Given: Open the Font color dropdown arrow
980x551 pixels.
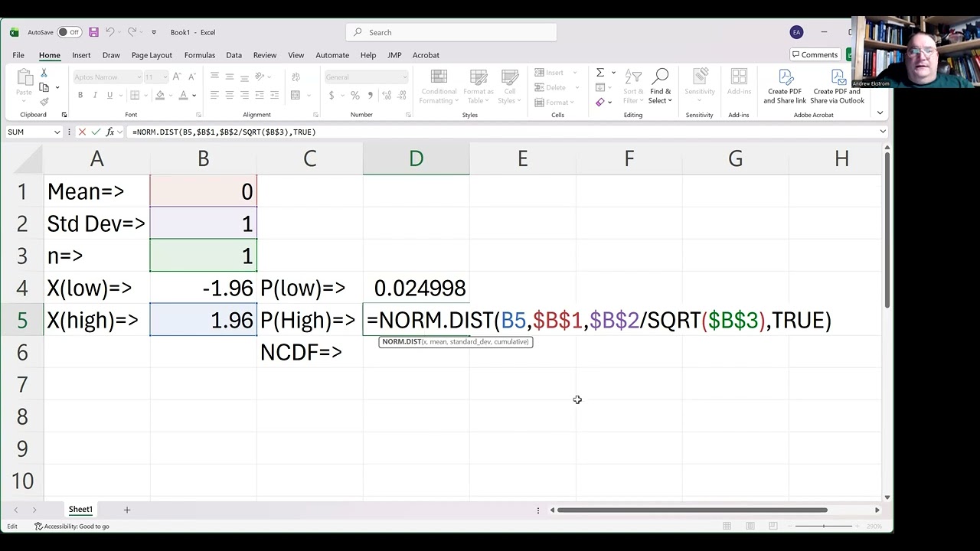Looking at the screenshot, I should tap(194, 95).
